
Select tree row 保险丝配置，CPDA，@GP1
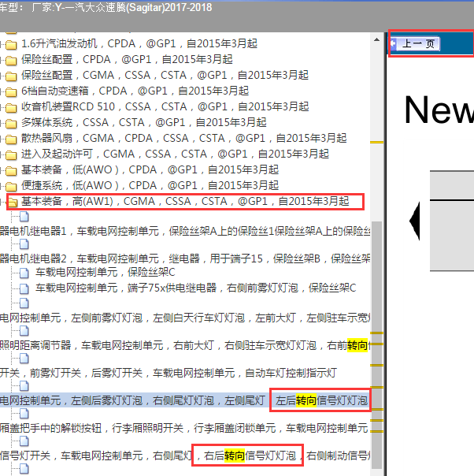pos(127,60)
